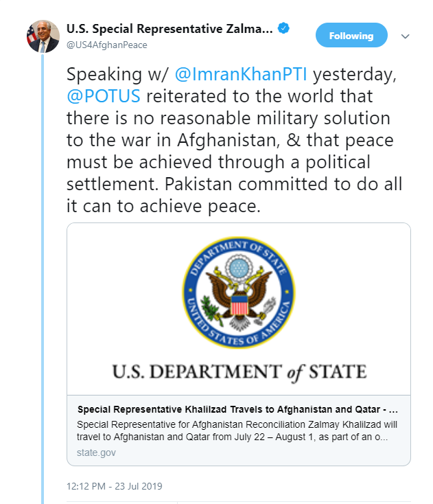Click the U.S. Special Representative display name

click(169, 29)
